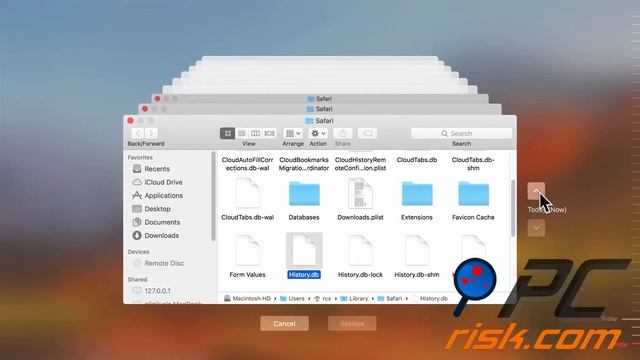Image resolution: width=640 pixels, height=360 pixels.
Task: Cancel Time Machine browsing
Action: click(x=284, y=324)
